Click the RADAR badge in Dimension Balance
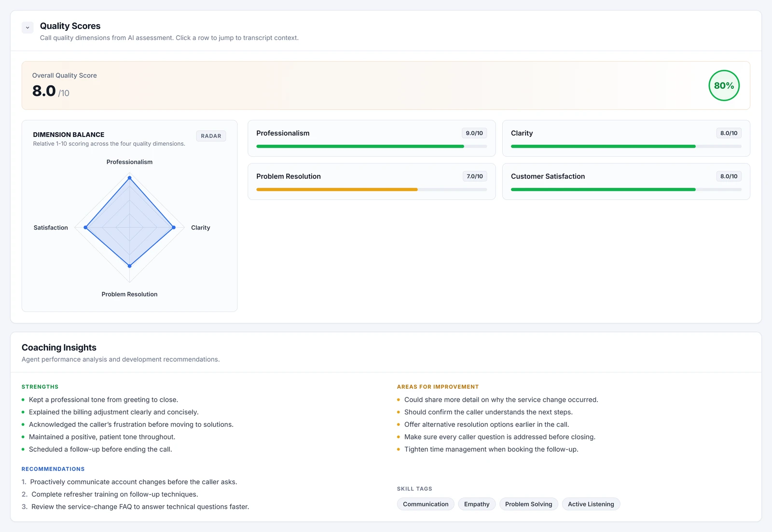The image size is (772, 532). 211,136
